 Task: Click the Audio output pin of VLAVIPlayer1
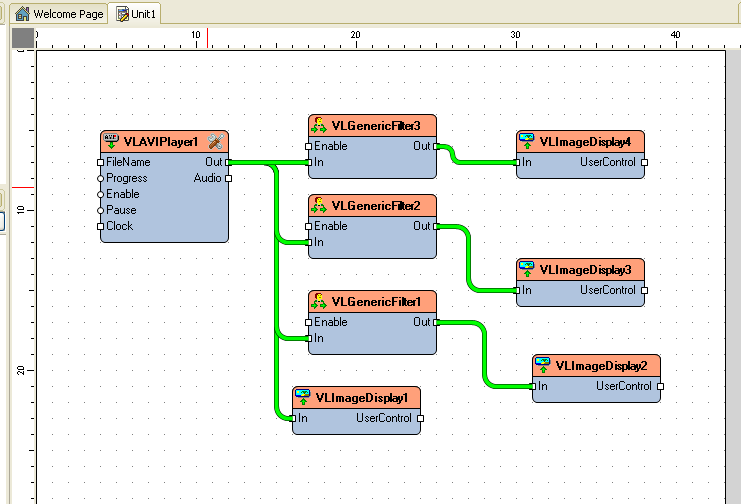pyautogui.click(x=229, y=178)
